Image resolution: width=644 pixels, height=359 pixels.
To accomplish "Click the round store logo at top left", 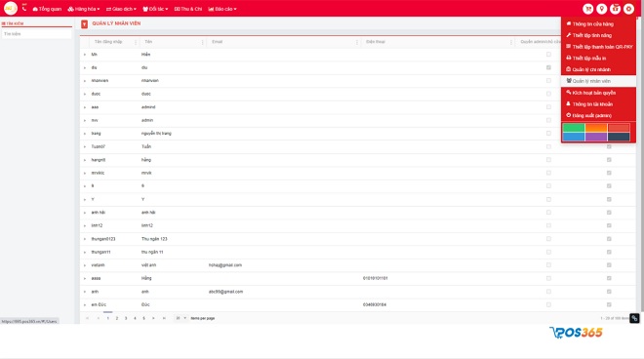I will pos(11,8).
